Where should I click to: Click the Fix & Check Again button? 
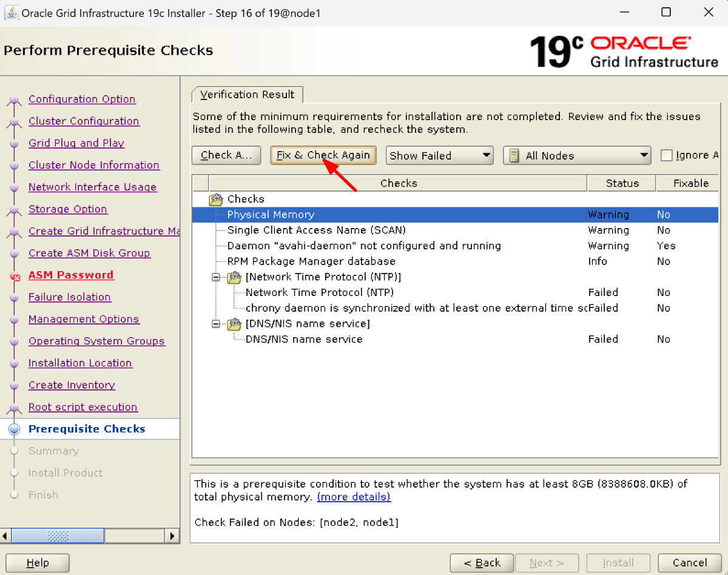coord(323,155)
